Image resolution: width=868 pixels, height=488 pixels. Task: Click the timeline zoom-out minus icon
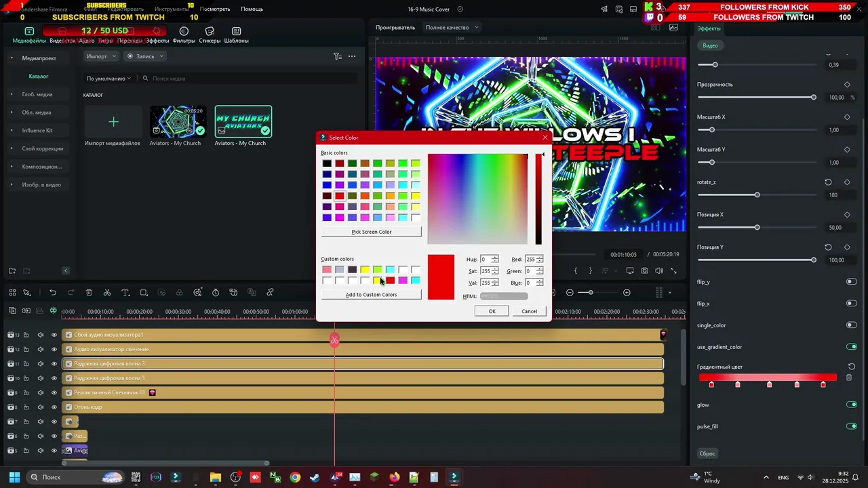pos(570,293)
